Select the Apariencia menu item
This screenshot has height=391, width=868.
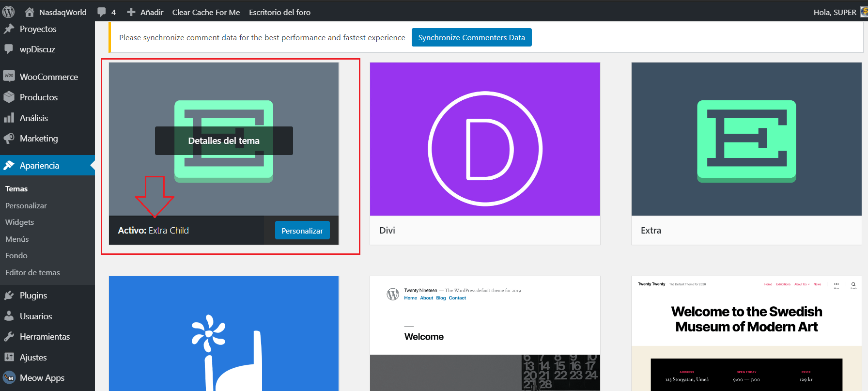tap(47, 166)
